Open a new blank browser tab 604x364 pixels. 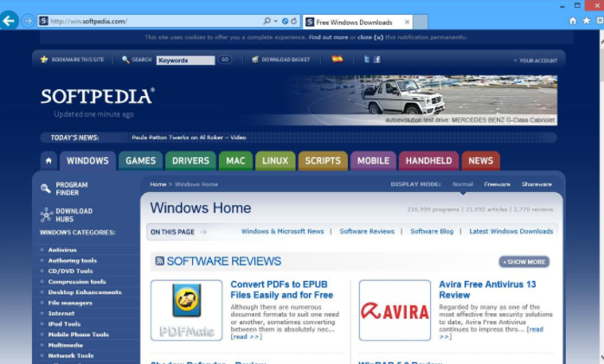point(421,22)
